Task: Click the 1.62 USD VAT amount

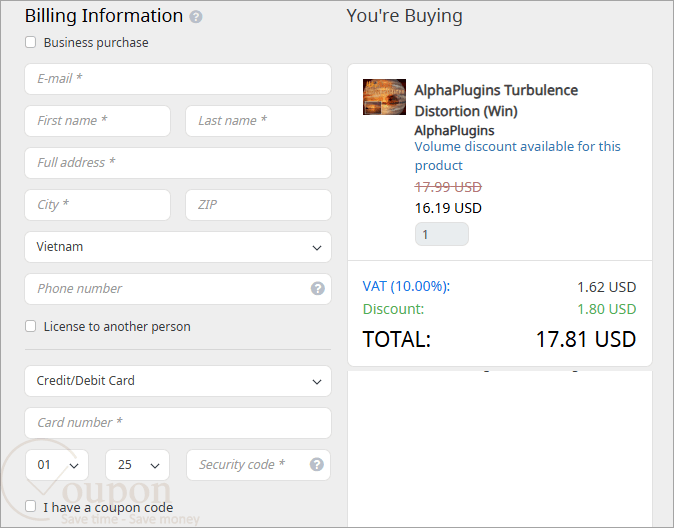Action: click(x=607, y=287)
